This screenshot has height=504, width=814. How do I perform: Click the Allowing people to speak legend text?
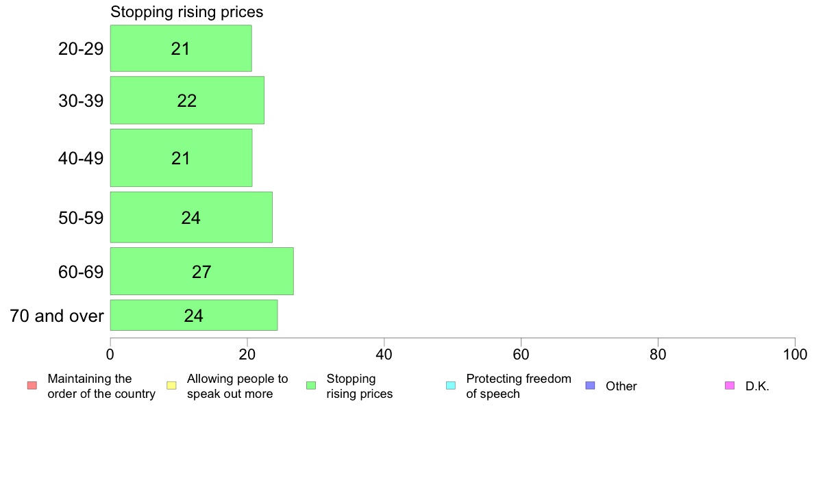point(237,386)
